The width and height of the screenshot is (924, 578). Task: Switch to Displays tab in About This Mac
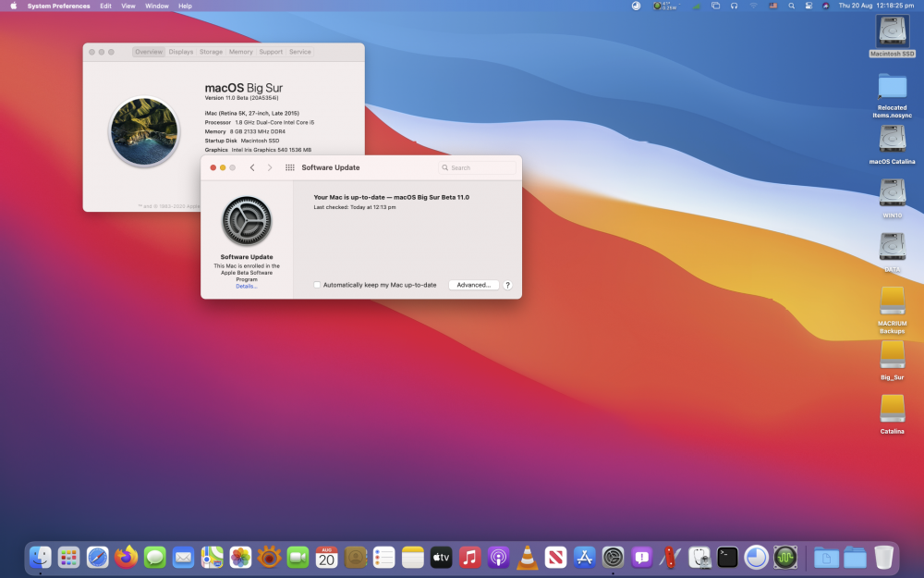181,52
